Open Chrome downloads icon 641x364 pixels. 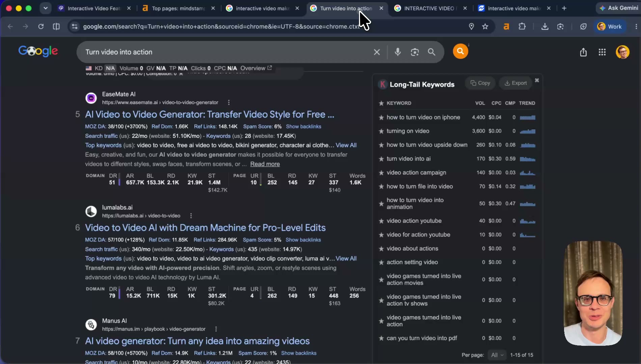coord(545,26)
